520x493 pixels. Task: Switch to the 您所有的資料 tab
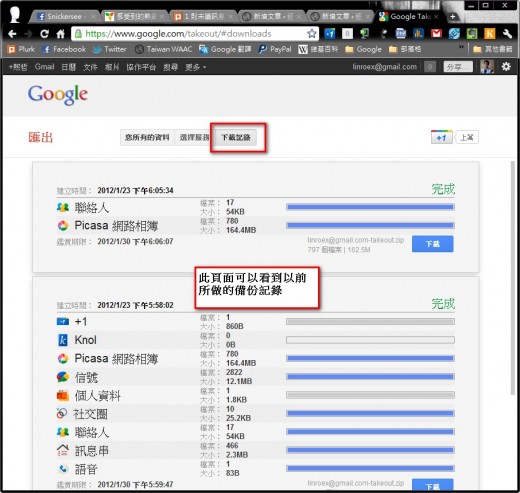pyautogui.click(x=147, y=137)
